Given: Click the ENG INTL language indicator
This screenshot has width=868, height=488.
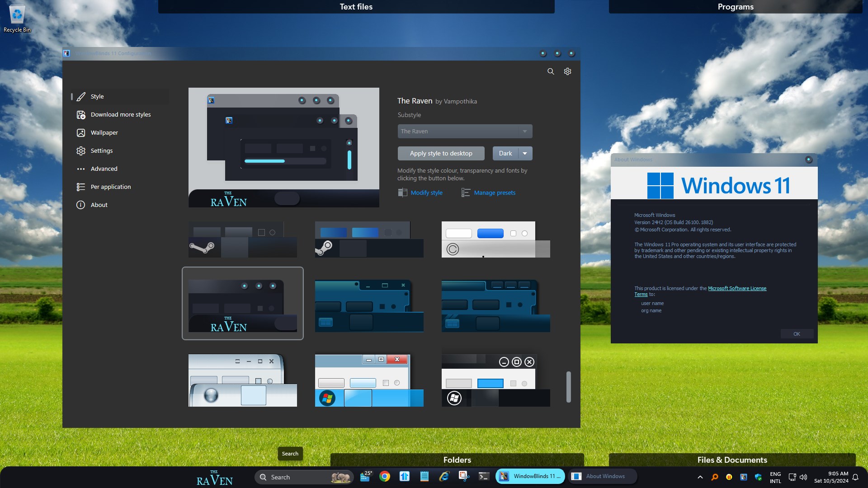Looking at the screenshot, I should [x=775, y=478].
